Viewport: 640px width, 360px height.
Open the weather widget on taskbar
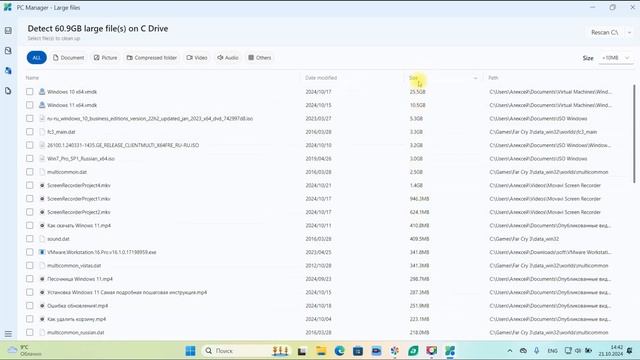(25, 351)
